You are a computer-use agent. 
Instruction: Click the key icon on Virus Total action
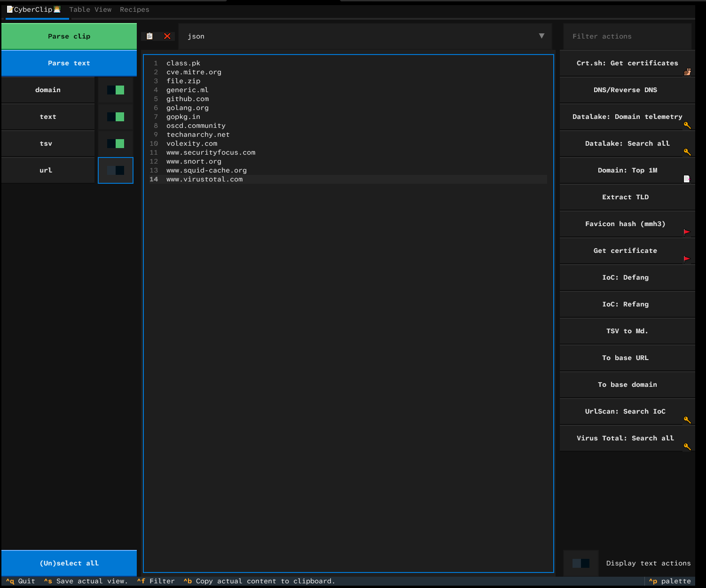click(x=687, y=447)
